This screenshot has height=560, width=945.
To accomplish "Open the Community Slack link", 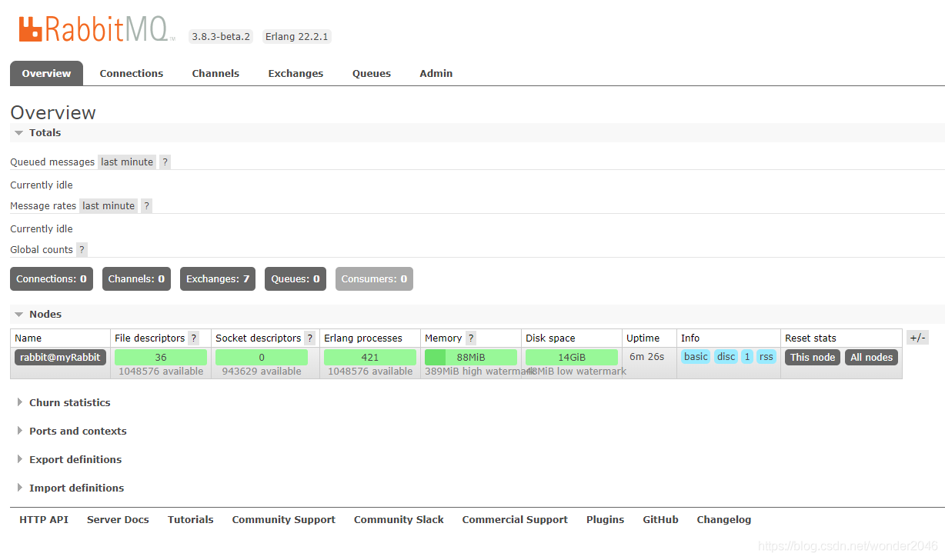I will [x=399, y=520].
